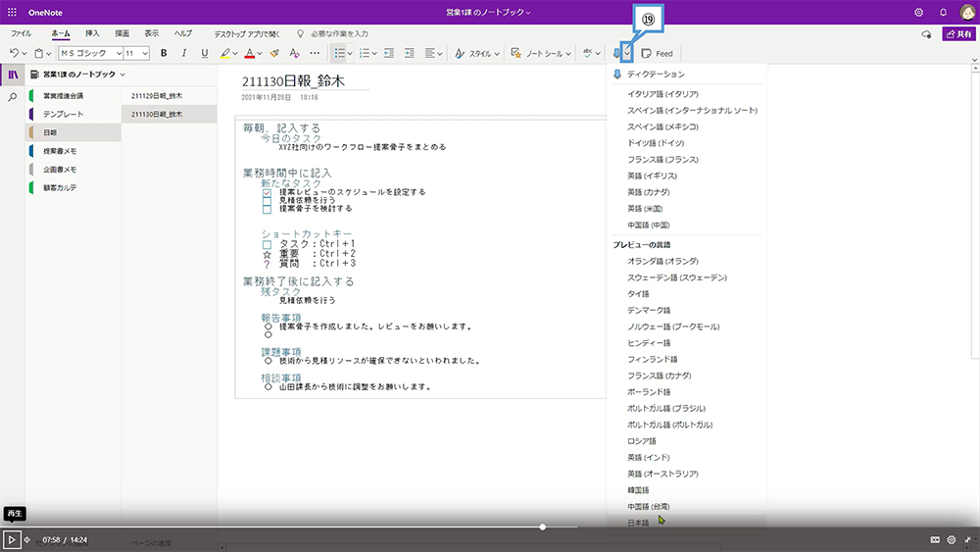Viewport: 980px width, 552px height.
Task: Check the タスク：Ctrl+1 checkbox
Action: (x=267, y=244)
